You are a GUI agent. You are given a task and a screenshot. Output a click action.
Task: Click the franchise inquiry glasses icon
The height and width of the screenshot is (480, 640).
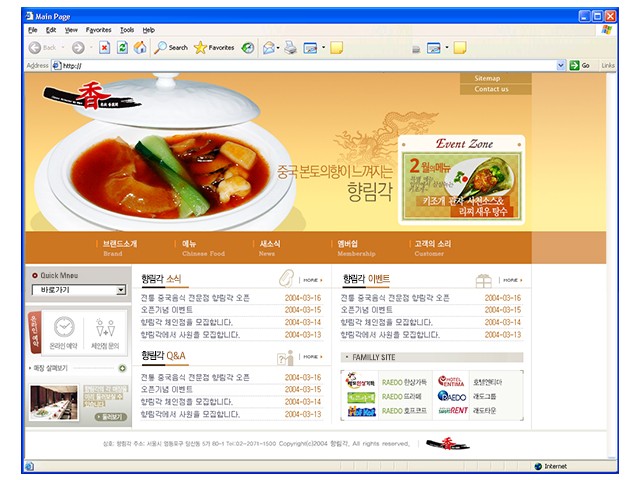105,328
